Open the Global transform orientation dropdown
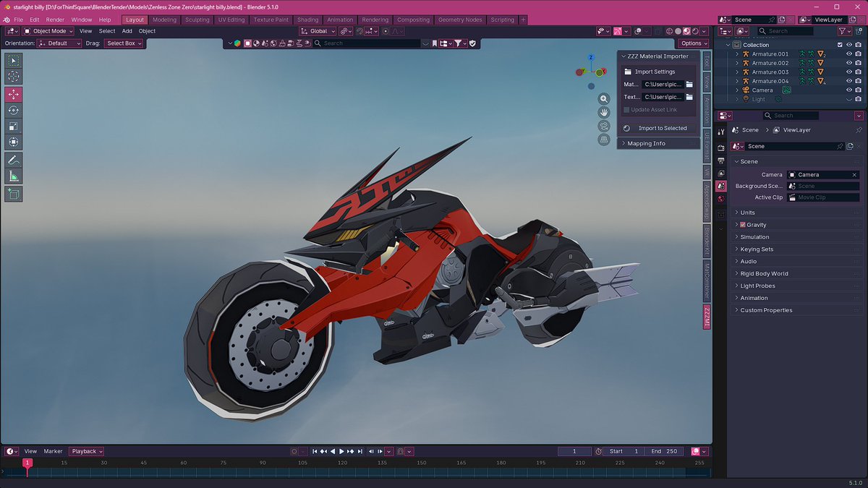Screen dimensions: 868x488 318,31
